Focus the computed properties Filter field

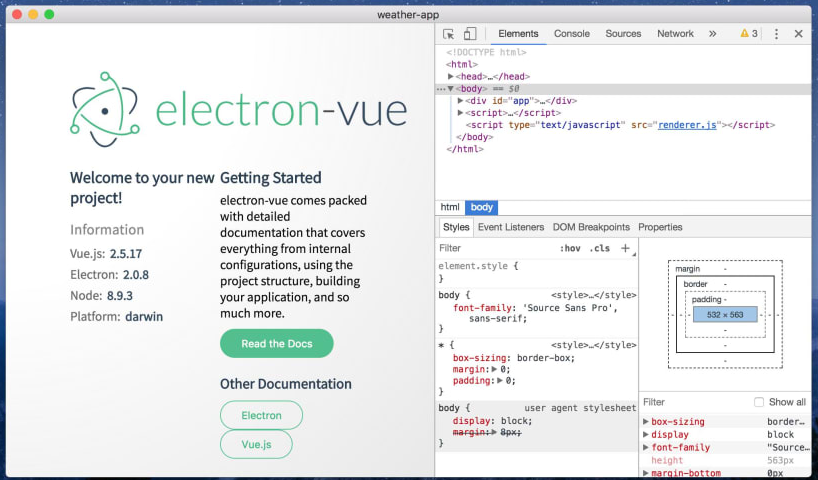point(694,402)
